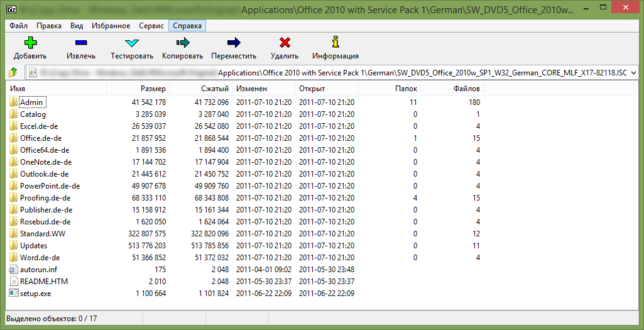644x330 pixels.
Task: Select the Proofing.de-de folder icon
Action: (14, 197)
